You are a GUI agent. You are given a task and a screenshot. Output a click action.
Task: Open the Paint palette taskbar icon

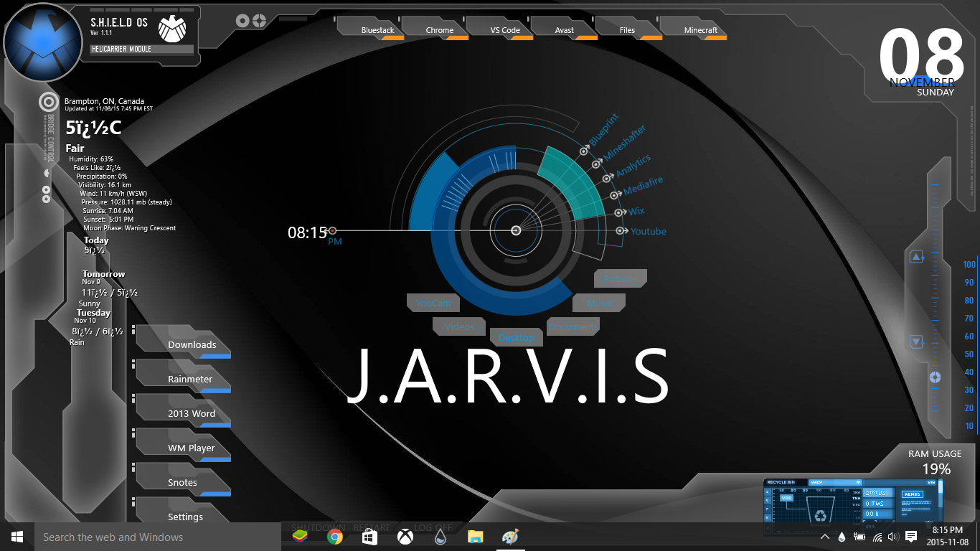point(509,537)
